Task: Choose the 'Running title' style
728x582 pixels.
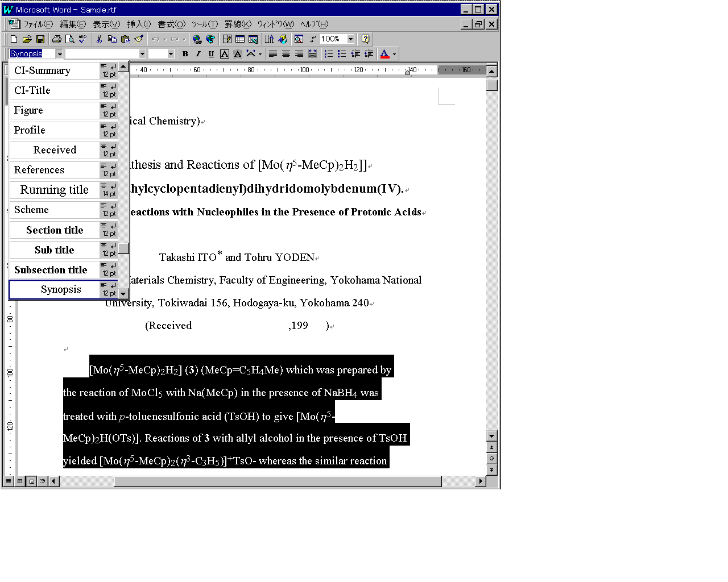Action: 55,190
